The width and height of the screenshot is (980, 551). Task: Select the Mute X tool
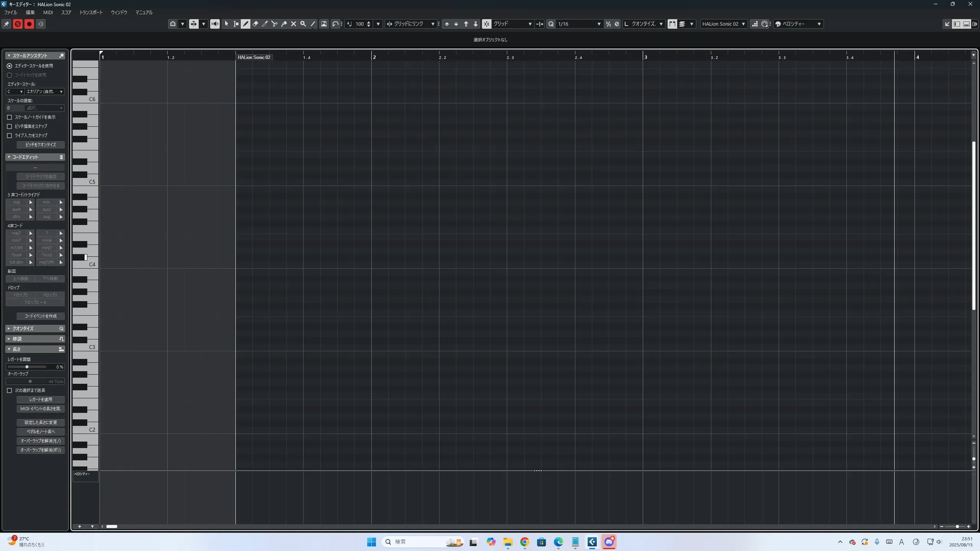pyautogui.click(x=294, y=24)
